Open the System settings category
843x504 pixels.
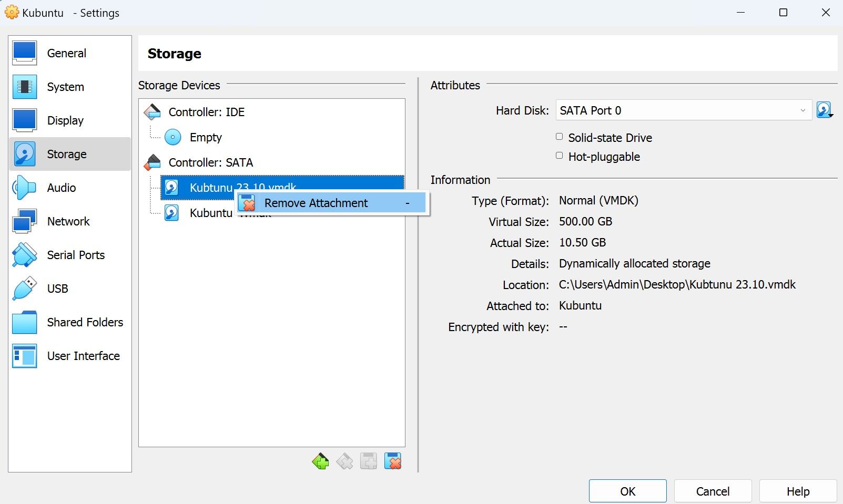pos(65,87)
